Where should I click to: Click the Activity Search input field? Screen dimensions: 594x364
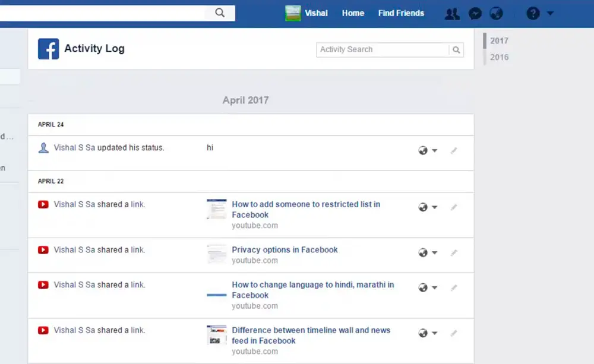pyautogui.click(x=383, y=50)
